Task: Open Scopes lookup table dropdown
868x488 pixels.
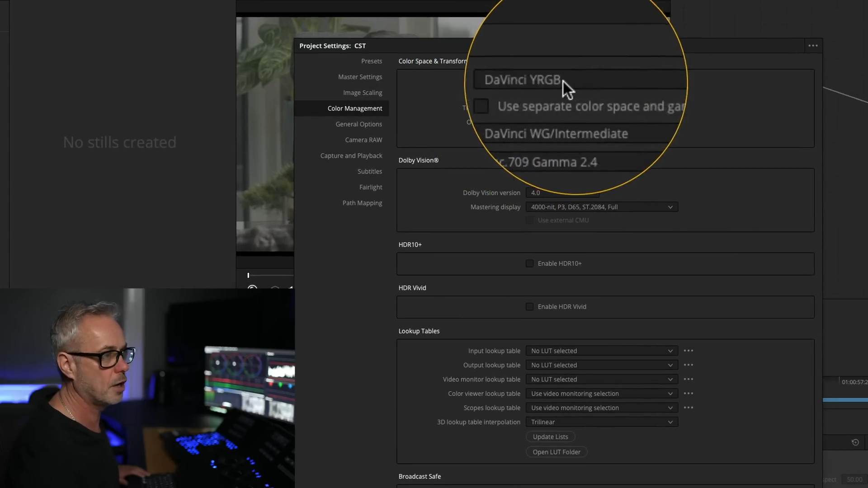Action: pos(602,408)
